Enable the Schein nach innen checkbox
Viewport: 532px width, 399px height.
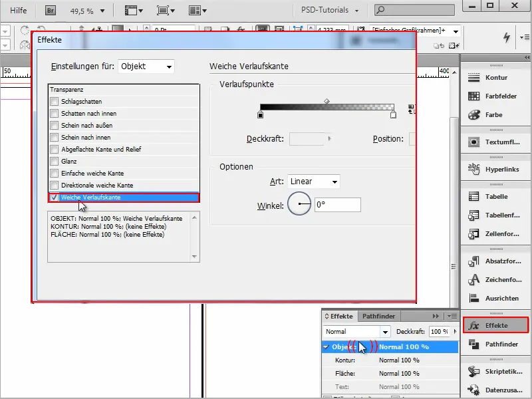tap(54, 138)
